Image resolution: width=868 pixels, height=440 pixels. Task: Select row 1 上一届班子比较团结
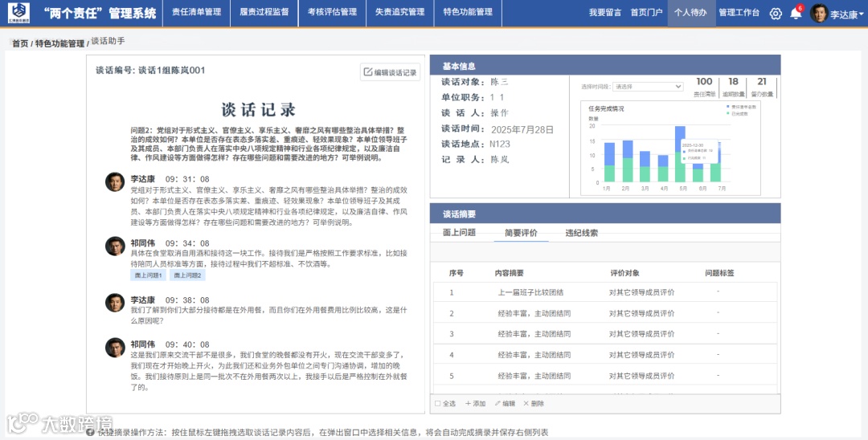(605, 292)
